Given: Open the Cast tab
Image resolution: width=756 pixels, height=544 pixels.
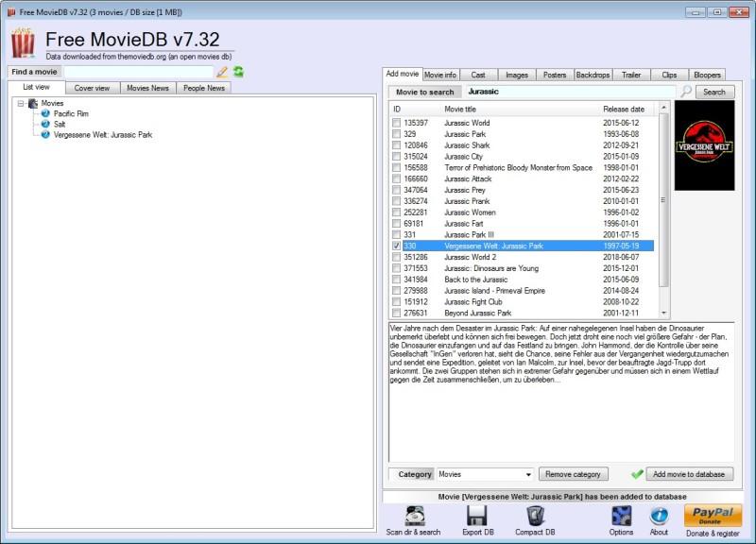Looking at the screenshot, I should click(478, 75).
